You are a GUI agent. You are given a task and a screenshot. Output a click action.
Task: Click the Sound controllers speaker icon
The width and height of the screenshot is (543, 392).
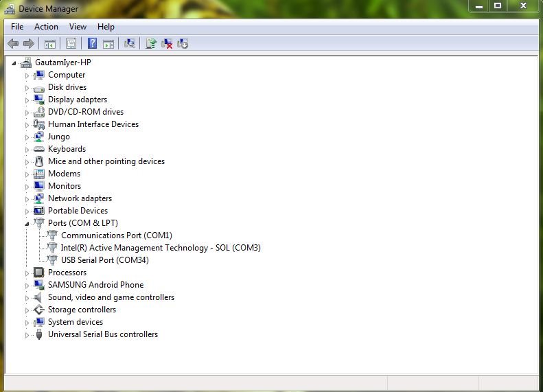click(x=38, y=297)
